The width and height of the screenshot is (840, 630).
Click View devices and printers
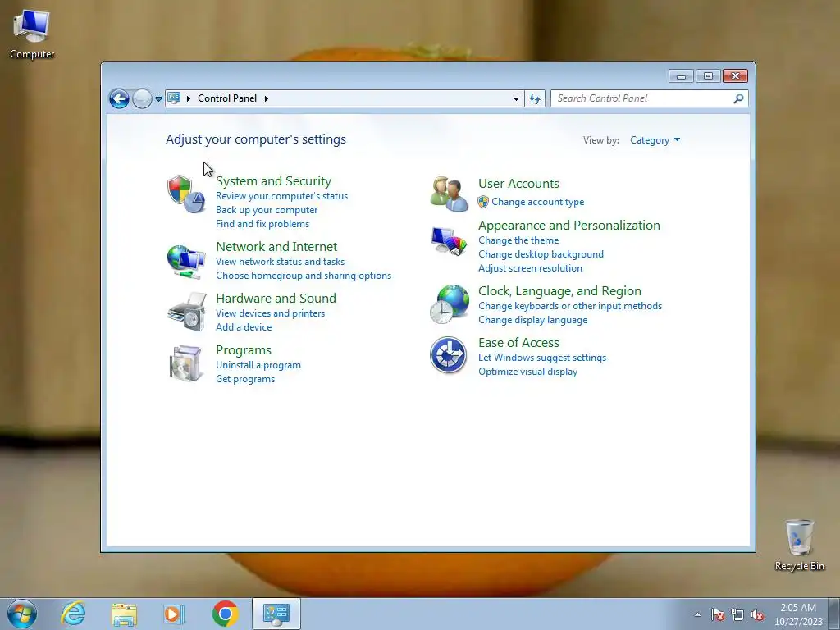pyautogui.click(x=271, y=313)
